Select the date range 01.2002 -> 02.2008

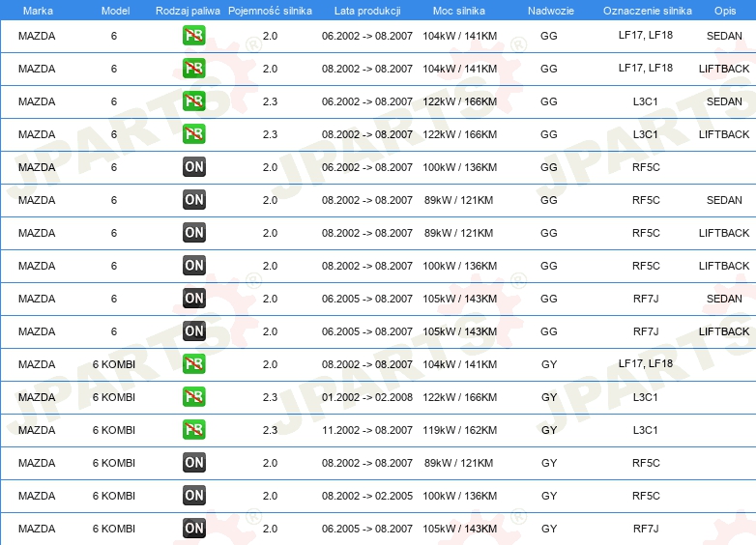pyautogui.click(x=367, y=397)
